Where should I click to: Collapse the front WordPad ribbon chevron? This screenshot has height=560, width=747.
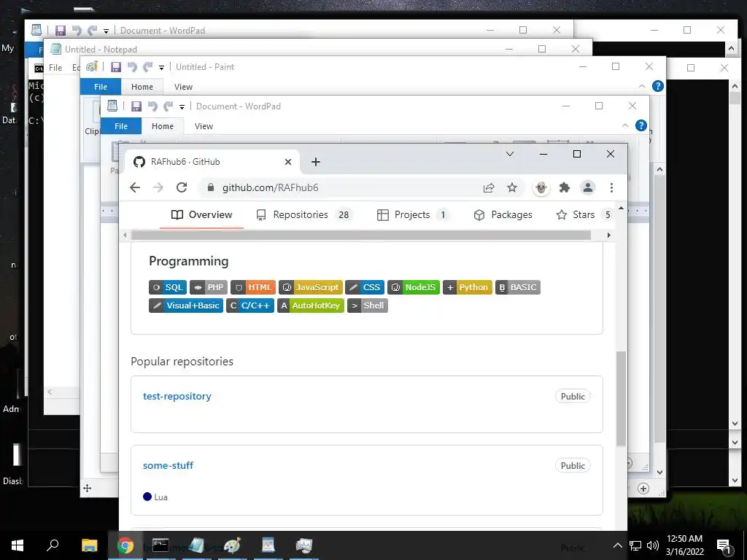click(x=625, y=125)
